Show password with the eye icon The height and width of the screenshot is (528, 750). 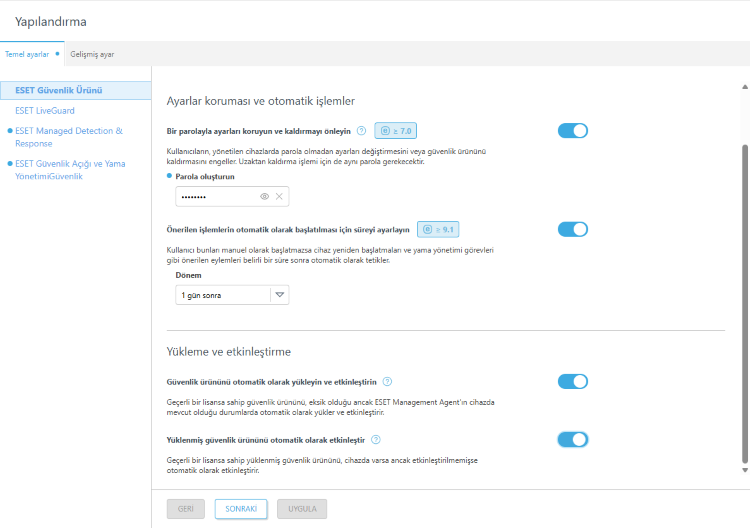(265, 197)
